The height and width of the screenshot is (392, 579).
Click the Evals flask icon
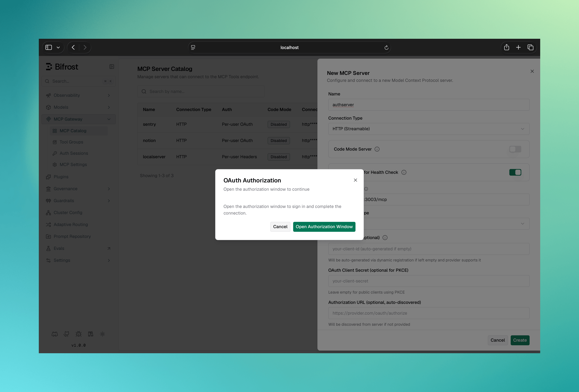pos(48,248)
